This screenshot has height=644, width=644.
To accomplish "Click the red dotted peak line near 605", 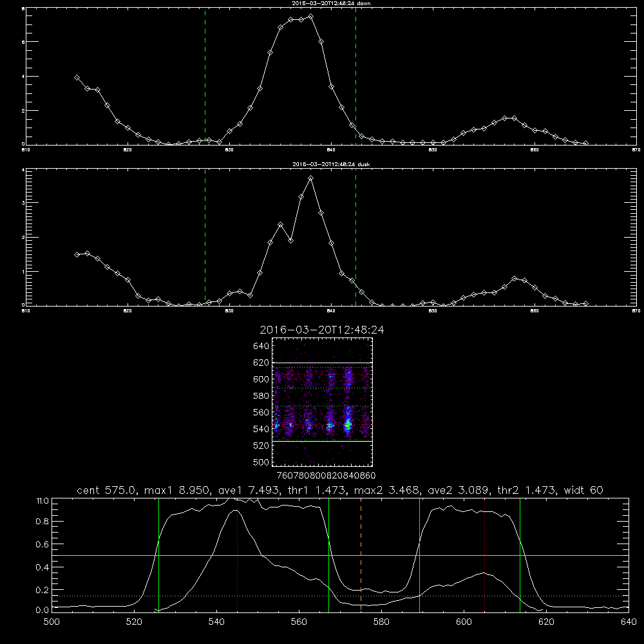I will tap(485, 554).
